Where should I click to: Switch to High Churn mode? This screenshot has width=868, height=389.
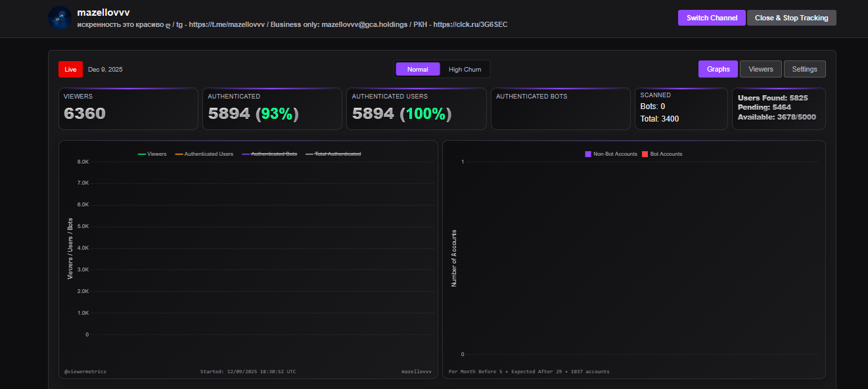coord(465,69)
